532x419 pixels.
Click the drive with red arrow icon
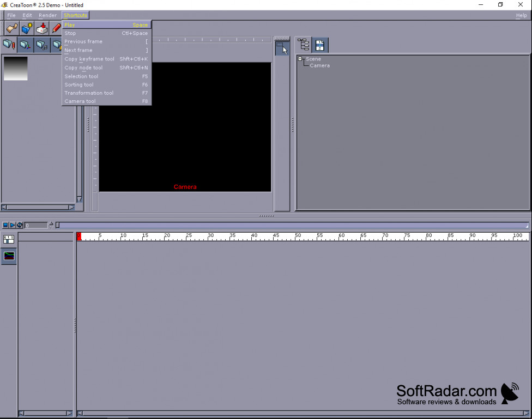pos(42,28)
